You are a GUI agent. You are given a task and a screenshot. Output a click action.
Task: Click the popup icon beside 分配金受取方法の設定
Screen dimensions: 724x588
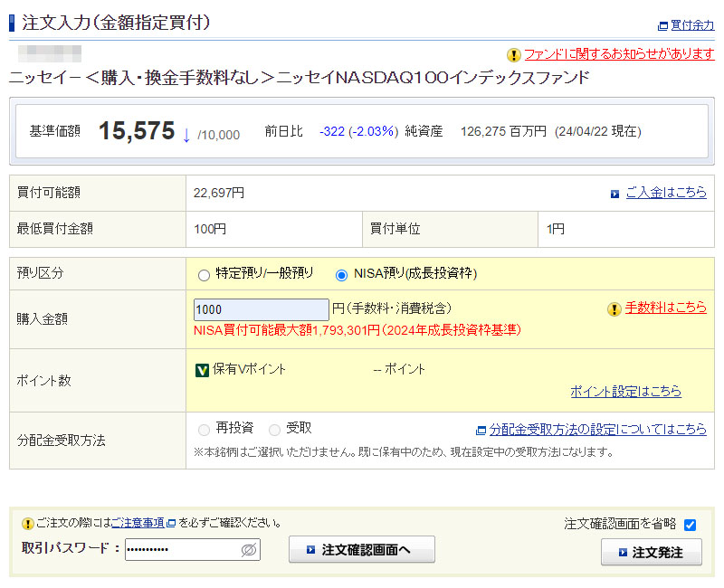[x=481, y=430]
